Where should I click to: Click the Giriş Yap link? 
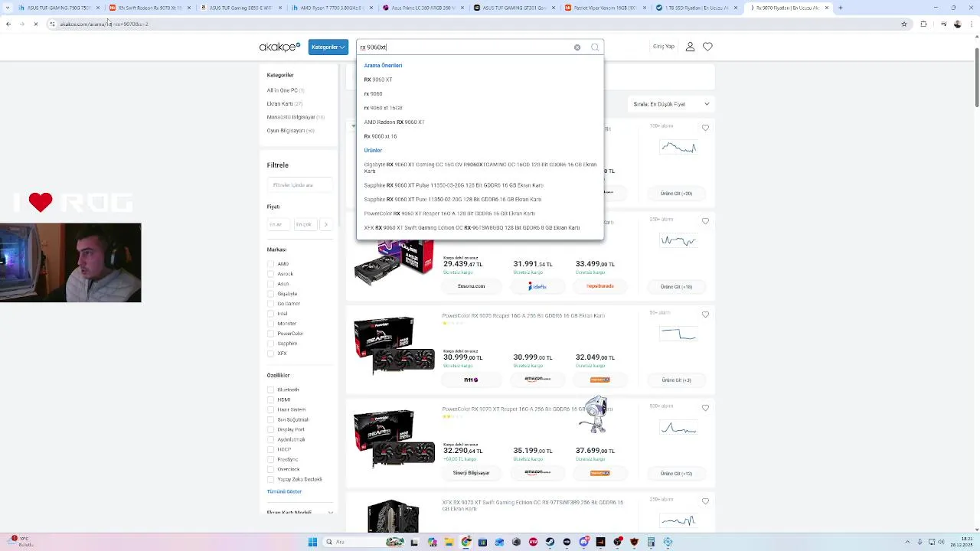pos(664,47)
